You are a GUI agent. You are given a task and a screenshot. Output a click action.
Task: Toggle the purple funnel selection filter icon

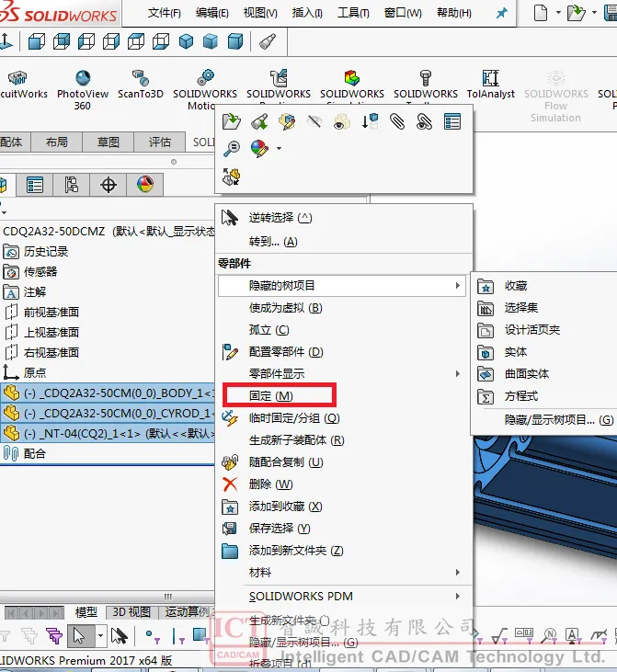click(54, 636)
